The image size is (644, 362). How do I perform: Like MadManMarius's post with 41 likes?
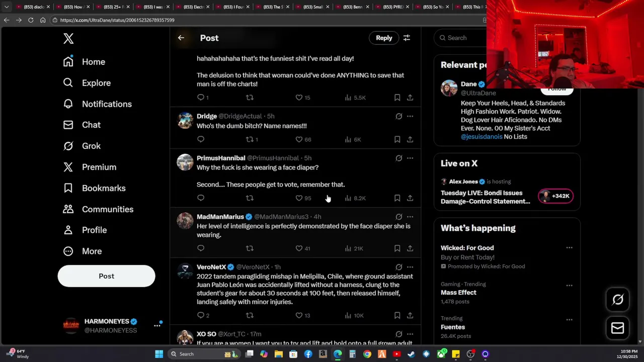[302, 248]
